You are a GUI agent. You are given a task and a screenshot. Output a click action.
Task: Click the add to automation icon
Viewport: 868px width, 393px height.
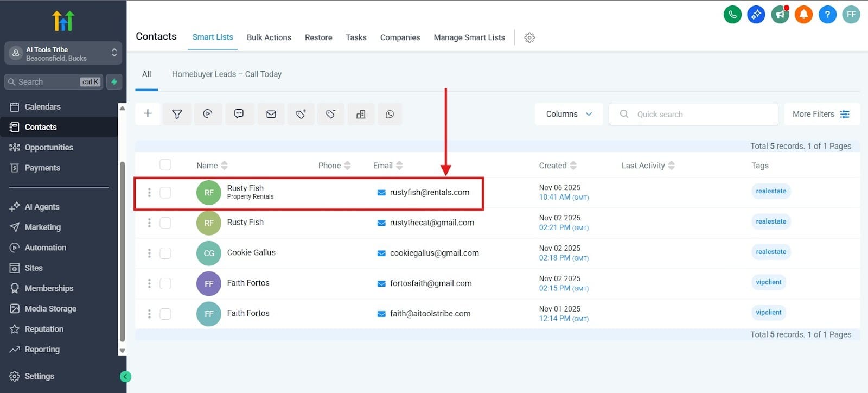[207, 114]
